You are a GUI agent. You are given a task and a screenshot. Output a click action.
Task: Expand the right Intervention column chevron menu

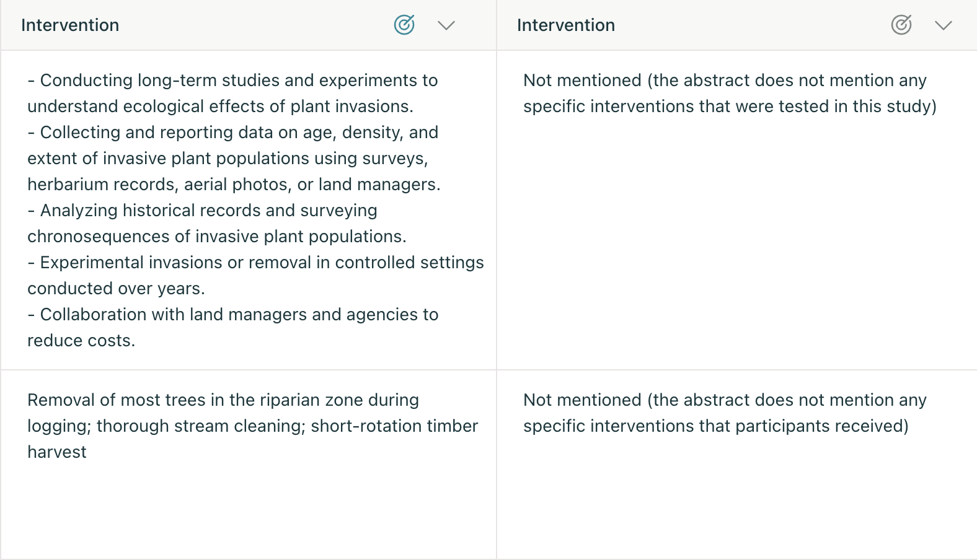pyautogui.click(x=944, y=25)
